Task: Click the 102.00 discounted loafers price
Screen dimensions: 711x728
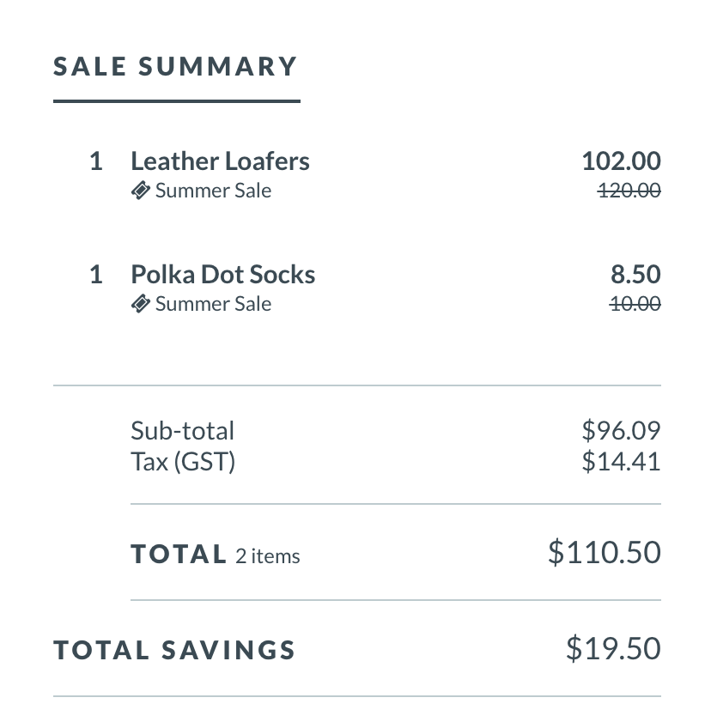Action: click(x=622, y=161)
